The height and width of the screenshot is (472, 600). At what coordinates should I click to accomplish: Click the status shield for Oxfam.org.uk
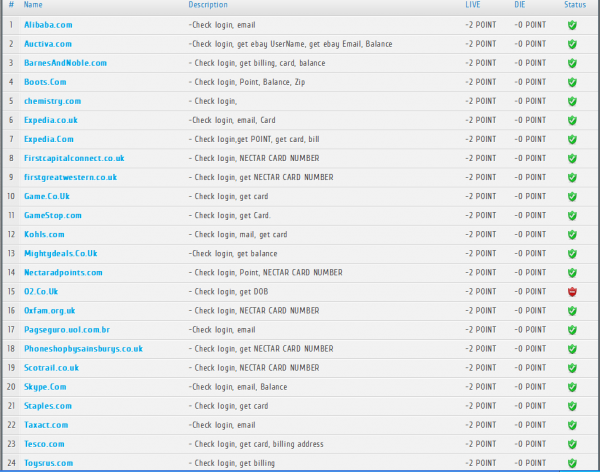572,311
